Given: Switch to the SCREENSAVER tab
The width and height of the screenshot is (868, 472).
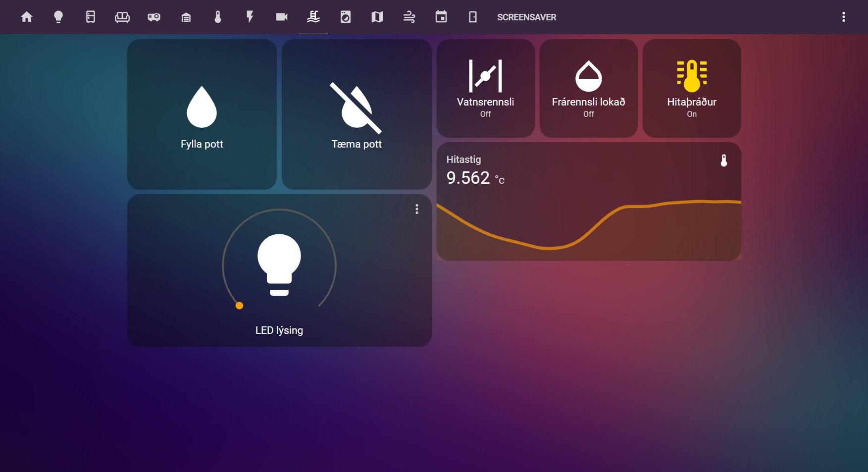Looking at the screenshot, I should [x=526, y=17].
